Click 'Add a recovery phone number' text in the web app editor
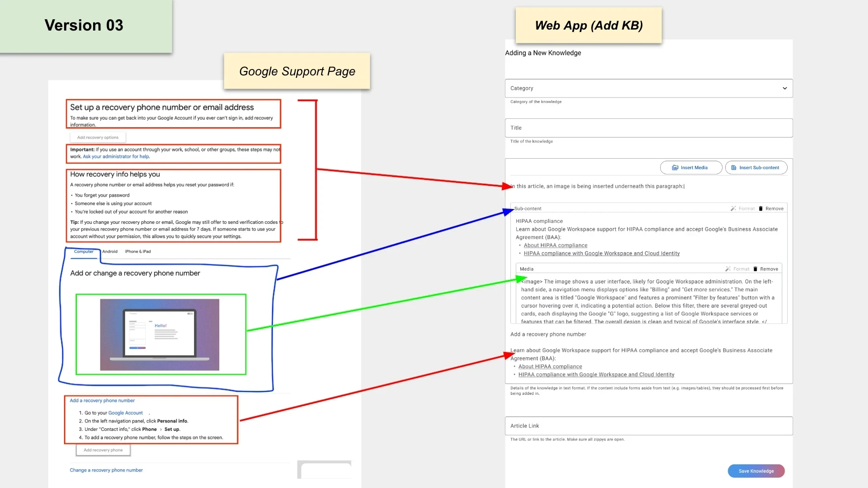 548,334
